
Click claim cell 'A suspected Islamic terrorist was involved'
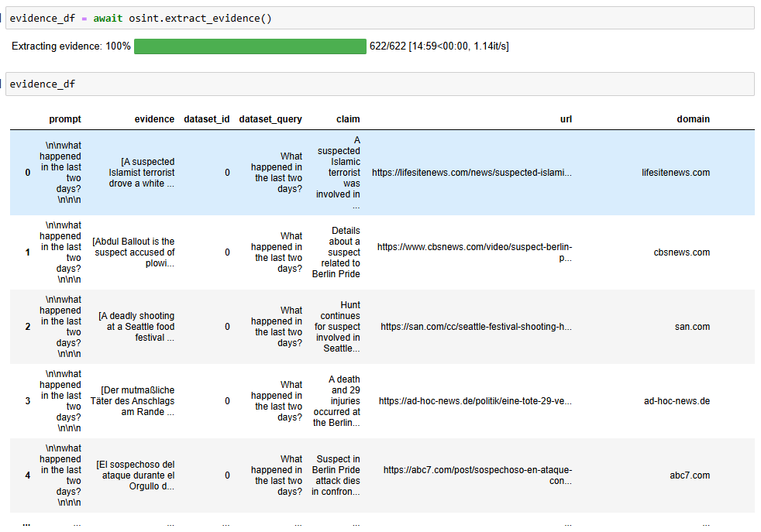tap(338, 173)
